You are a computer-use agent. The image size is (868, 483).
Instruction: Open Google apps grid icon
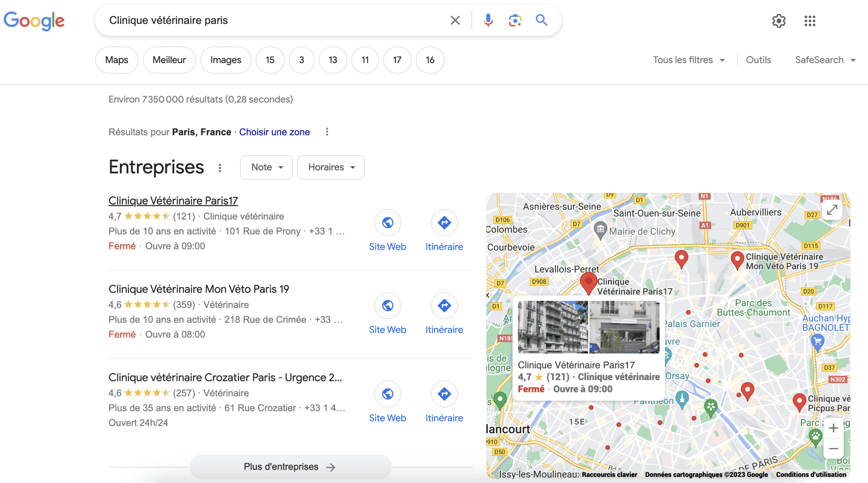[810, 21]
